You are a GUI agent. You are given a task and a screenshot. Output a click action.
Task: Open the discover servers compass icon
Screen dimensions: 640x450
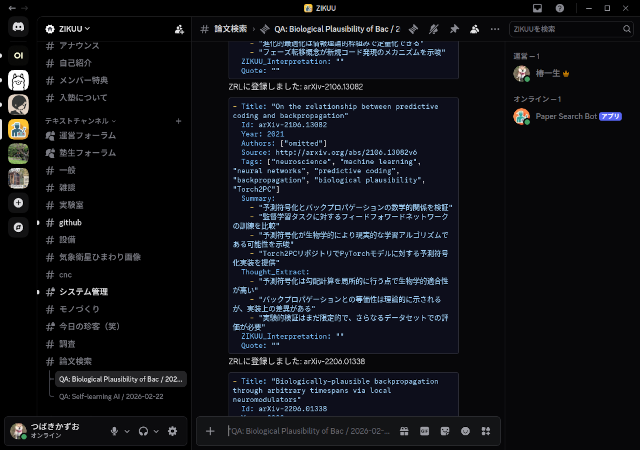pos(18,227)
